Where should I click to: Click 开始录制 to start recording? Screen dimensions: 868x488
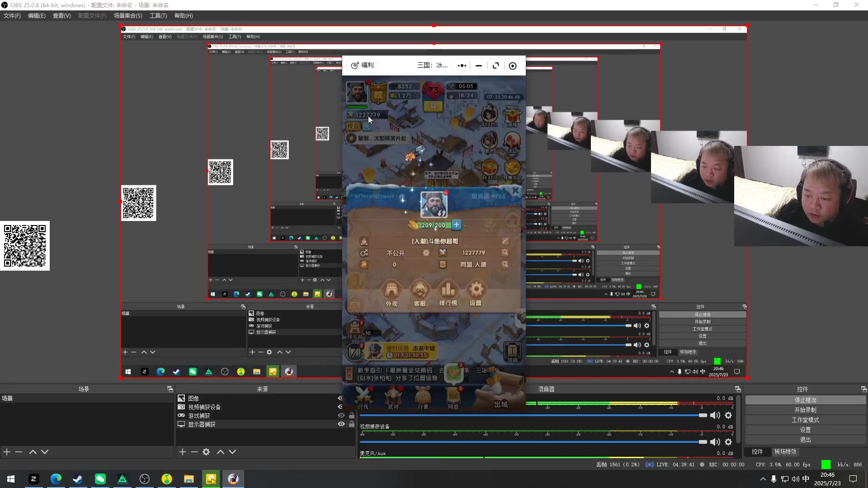pyautogui.click(x=806, y=410)
